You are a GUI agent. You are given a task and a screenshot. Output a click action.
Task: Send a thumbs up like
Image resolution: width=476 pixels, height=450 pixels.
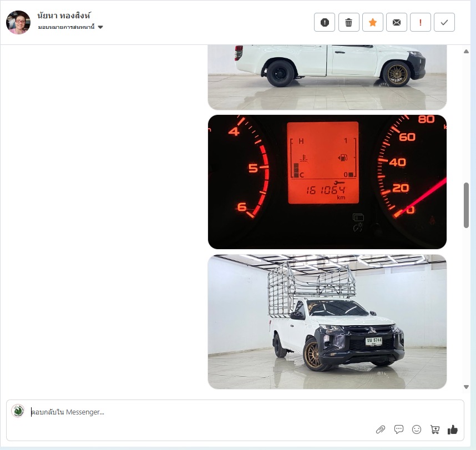[453, 429]
